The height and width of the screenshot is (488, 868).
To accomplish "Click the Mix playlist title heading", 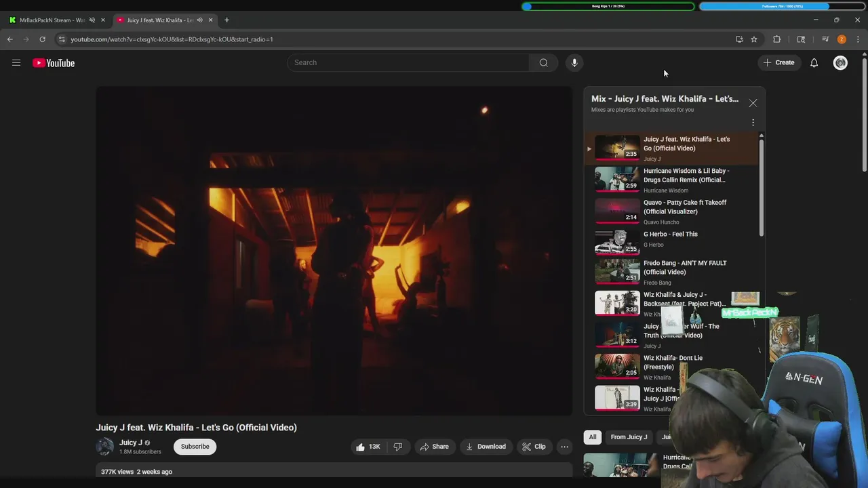I will [x=665, y=99].
